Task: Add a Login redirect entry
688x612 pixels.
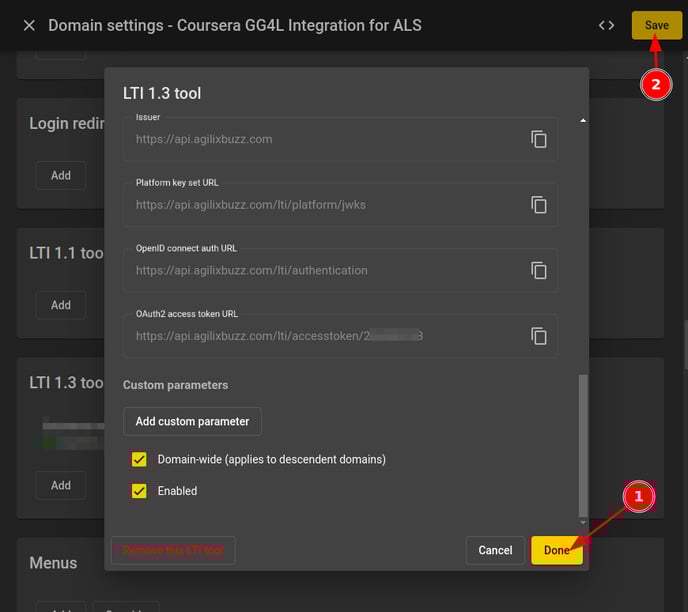Action: point(61,175)
